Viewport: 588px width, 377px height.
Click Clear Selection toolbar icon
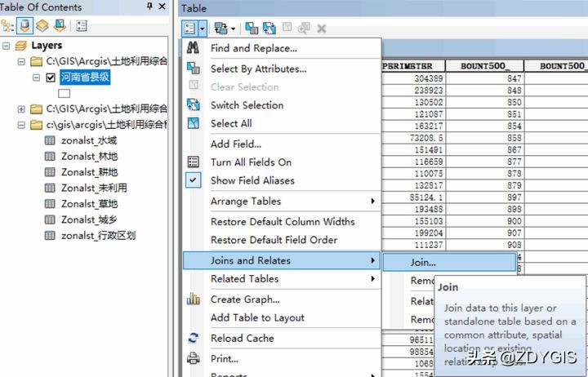(x=287, y=27)
